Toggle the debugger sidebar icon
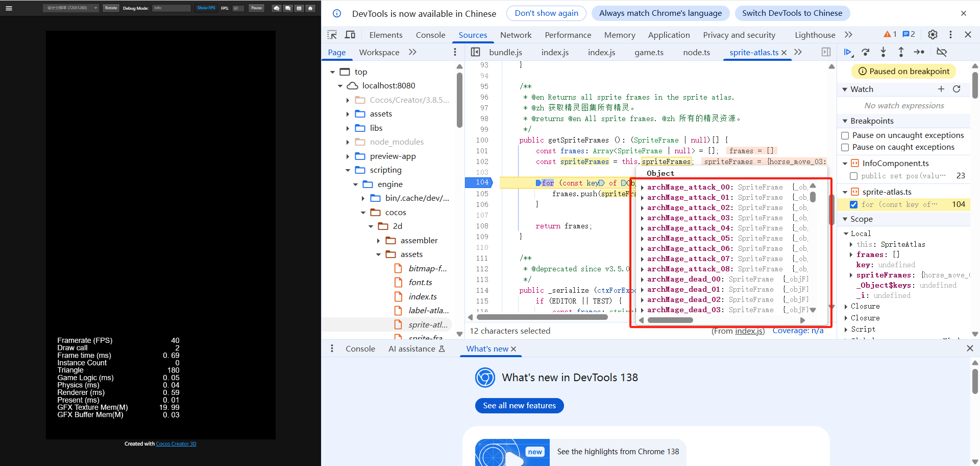Image resolution: width=980 pixels, height=466 pixels. [826, 52]
